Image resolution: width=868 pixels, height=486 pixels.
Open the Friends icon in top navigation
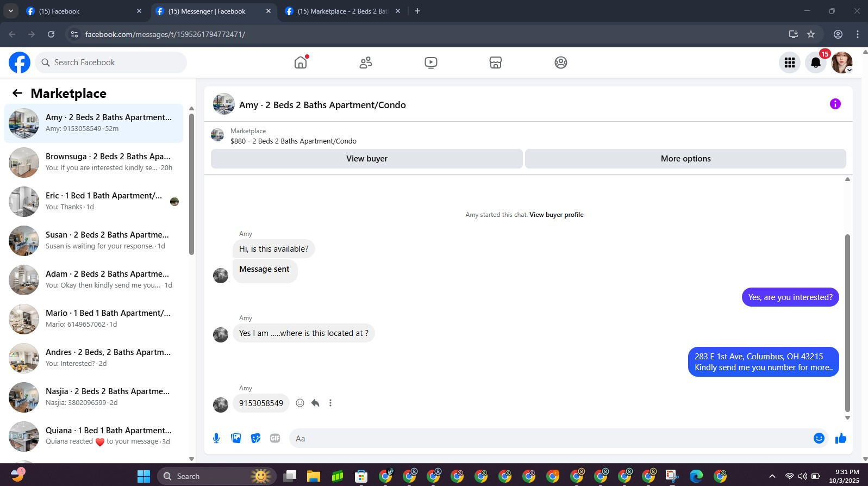366,63
